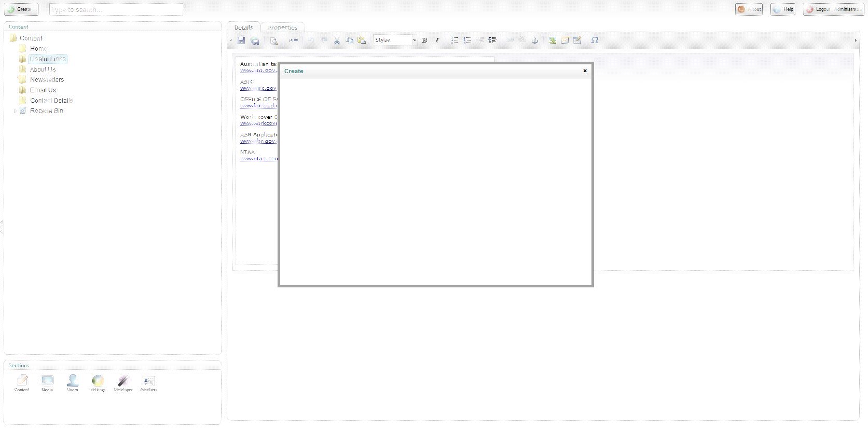868x430 pixels.
Task: Open the Settings section icon
Action: point(98,383)
